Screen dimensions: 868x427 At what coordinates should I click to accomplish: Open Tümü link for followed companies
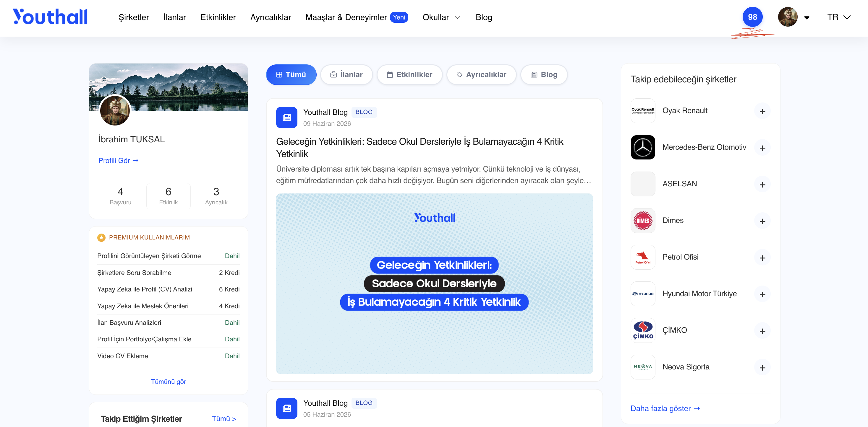pyautogui.click(x=224, y=419)
